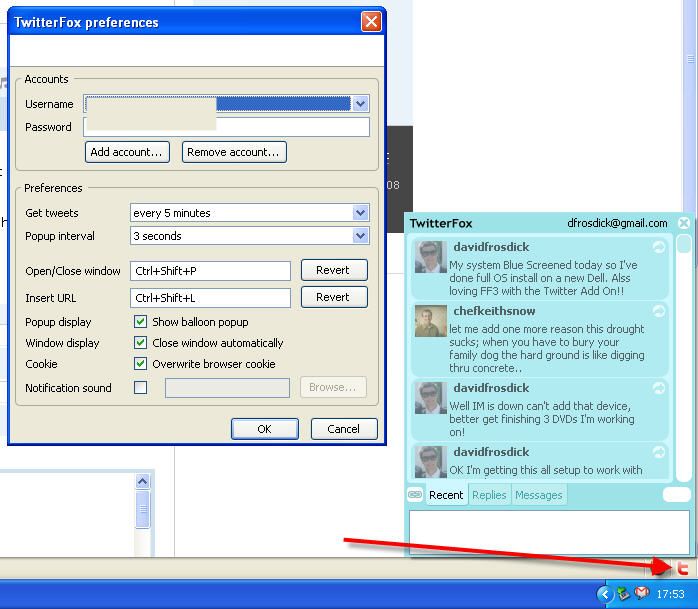Switch to the Recent tab
This screenshot has width=698, height=609.
tap(446, 495)
